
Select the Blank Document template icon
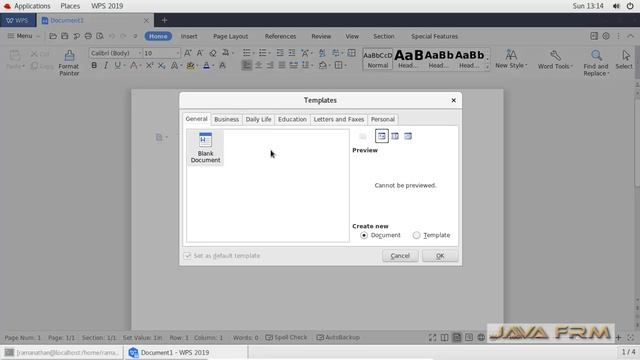click(205, 147)
